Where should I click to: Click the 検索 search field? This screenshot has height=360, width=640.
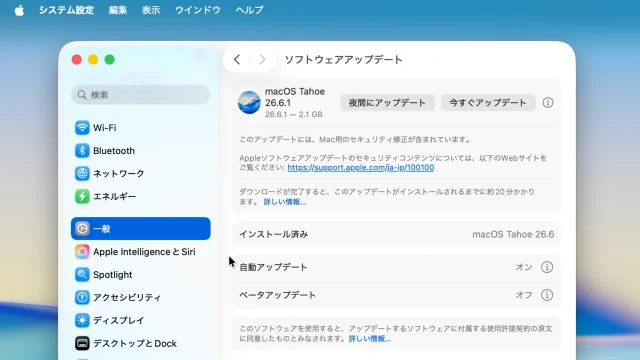(x=140, y=95)
